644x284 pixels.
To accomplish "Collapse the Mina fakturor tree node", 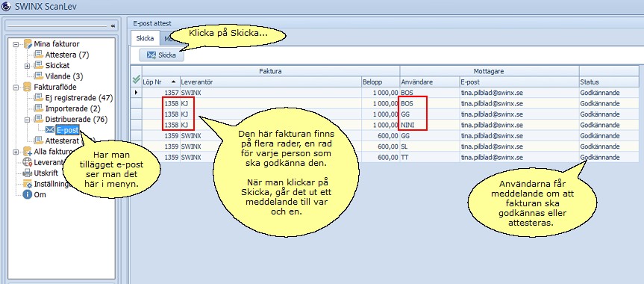I will click(x=16, y=43).
